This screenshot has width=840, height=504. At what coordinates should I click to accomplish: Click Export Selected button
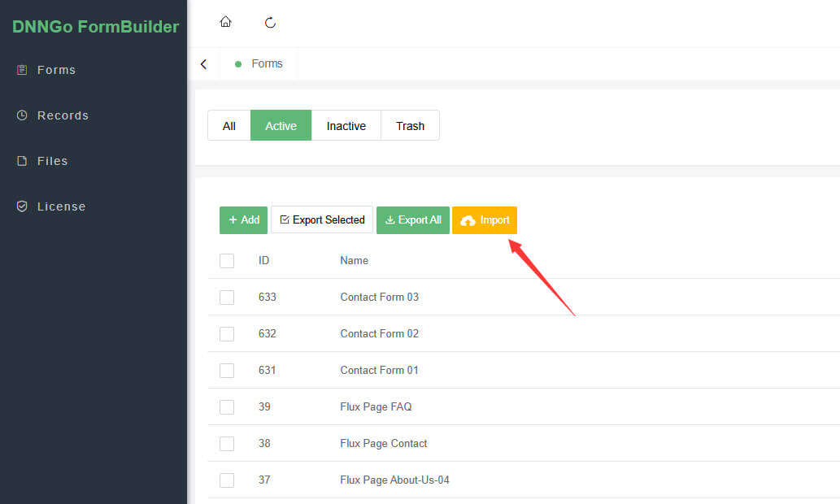coord(322,220)
